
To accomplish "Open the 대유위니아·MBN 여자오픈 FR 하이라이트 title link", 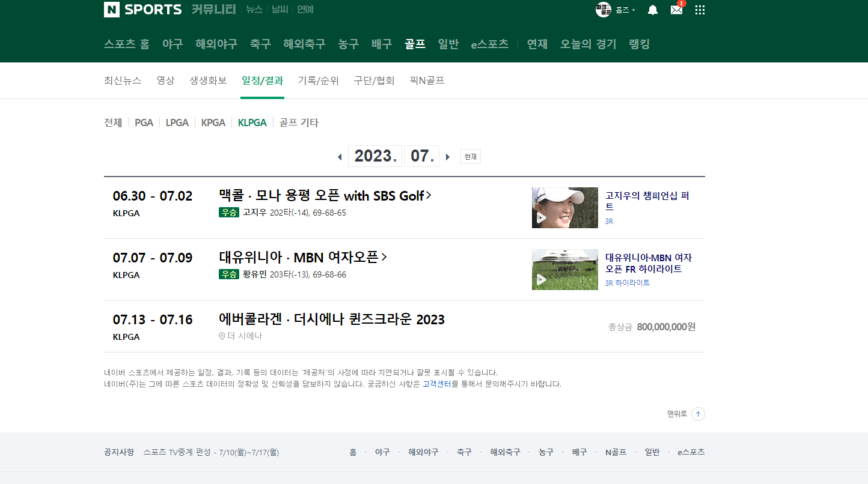I will pos(649,264).
